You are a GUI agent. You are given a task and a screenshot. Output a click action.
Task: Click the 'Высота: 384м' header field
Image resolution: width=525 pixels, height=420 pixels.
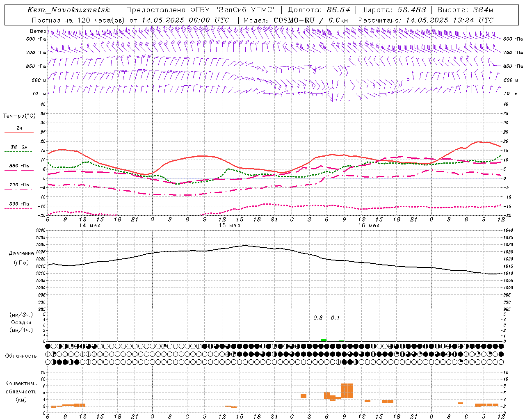coord(465,10)
